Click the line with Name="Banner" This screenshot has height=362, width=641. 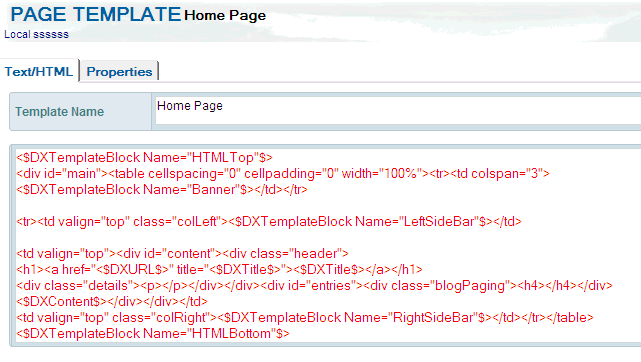162,190
